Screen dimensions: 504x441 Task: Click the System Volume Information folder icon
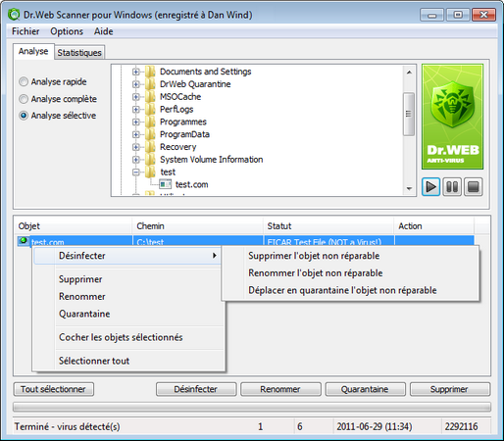tap(150, 160)
